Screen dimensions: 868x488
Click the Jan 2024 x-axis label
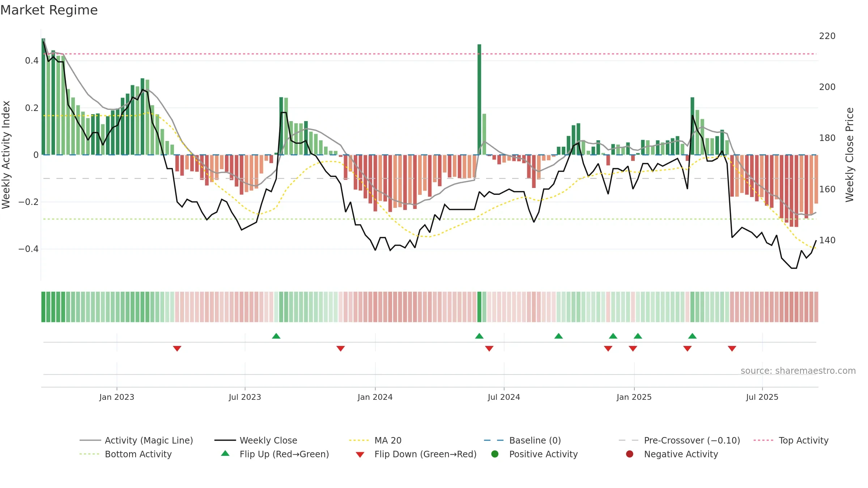point(375,397)
